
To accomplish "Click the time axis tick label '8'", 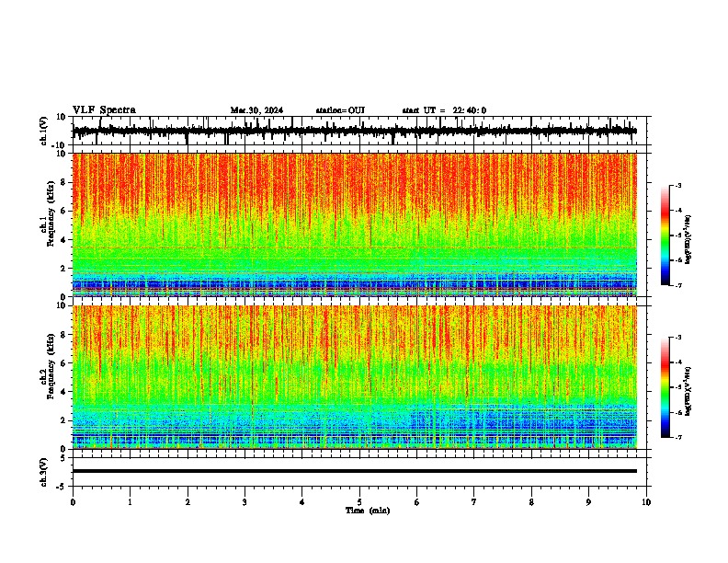I will (x=531, y=502).
